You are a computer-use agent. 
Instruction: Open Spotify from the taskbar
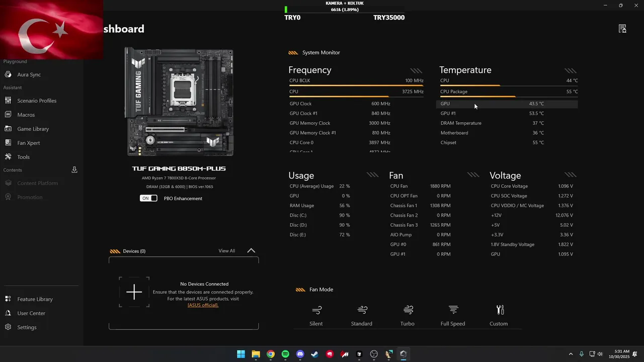tap(285, 354)
